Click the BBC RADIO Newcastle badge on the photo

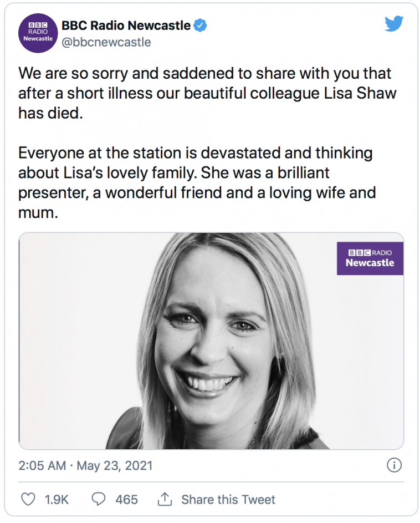(x=370, y=257)
